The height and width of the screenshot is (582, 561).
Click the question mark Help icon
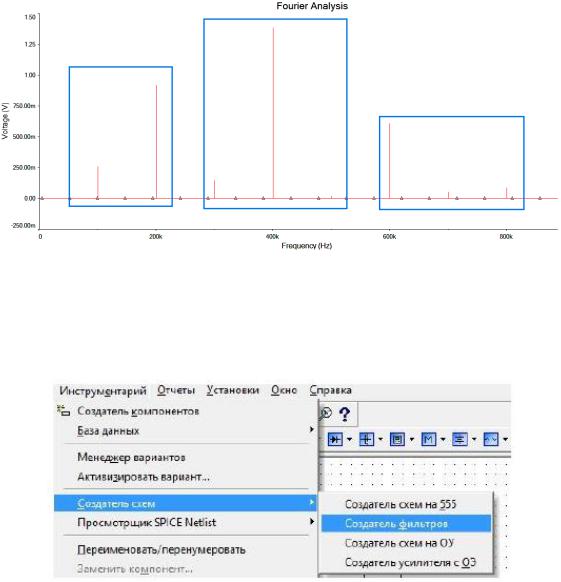tap(345, 414)
